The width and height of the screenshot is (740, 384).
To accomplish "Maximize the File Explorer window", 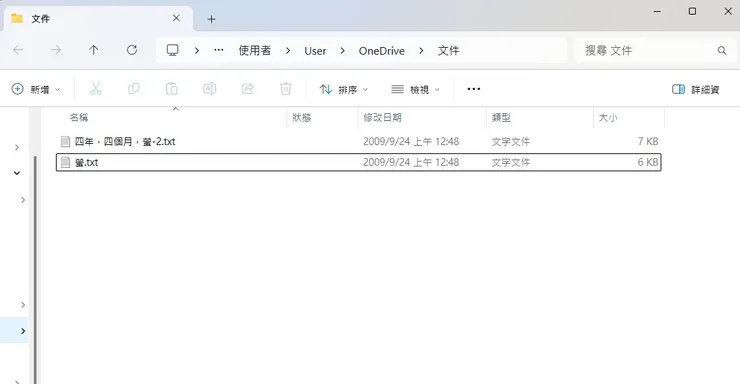I will pyautogui.click(x=692, y=11).
